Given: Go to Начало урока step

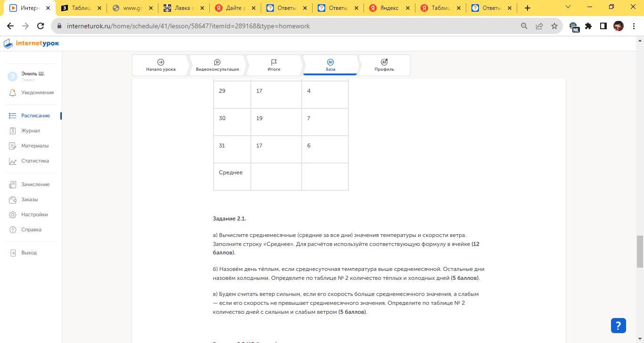Looking at the screenshot, I should coord(161,65).
